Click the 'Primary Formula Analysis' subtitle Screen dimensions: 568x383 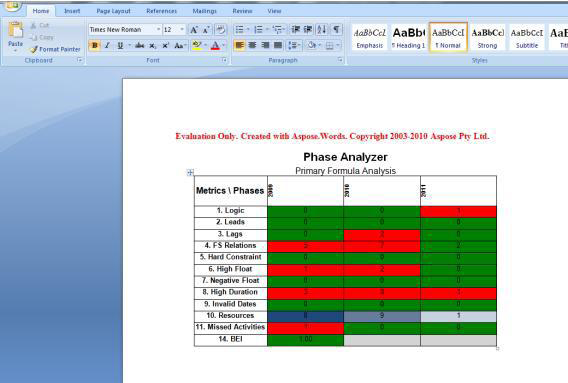coord(345,171)
